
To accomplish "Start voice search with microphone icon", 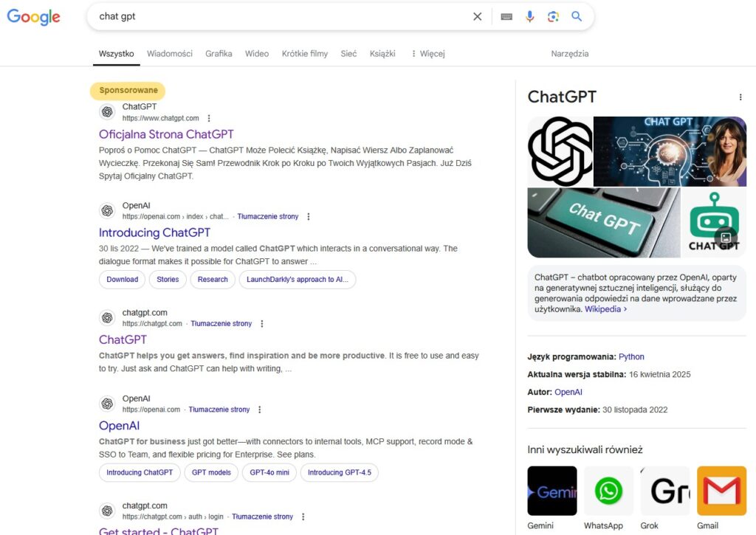I will (x=529, y=16).
